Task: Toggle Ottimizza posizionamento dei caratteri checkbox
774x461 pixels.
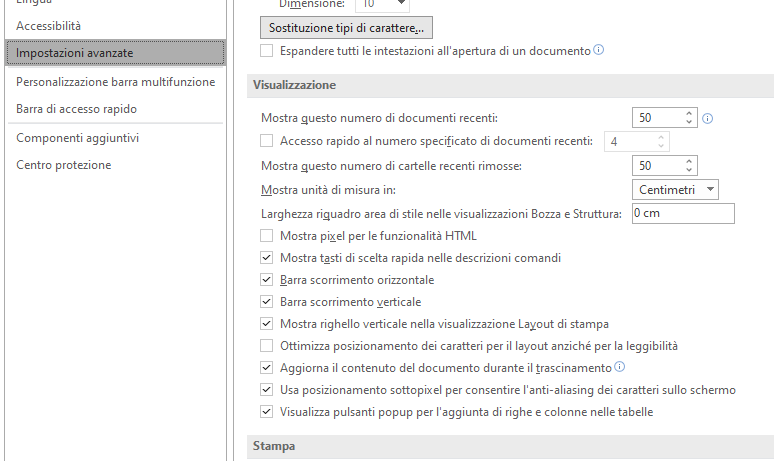Action: pyautogui.click(x=267, y=346)
